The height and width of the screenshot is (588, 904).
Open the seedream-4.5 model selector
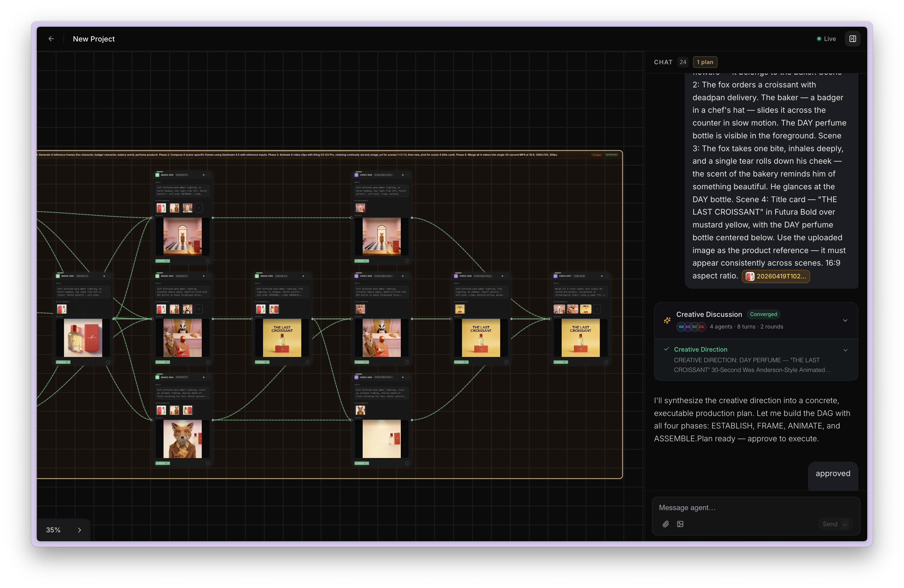[x=181, y=175]
